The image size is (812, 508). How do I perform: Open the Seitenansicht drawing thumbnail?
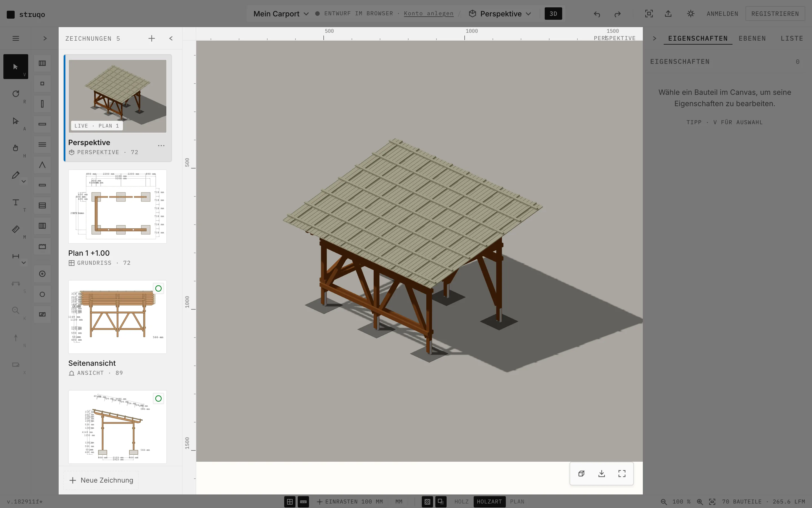point(118,316)
